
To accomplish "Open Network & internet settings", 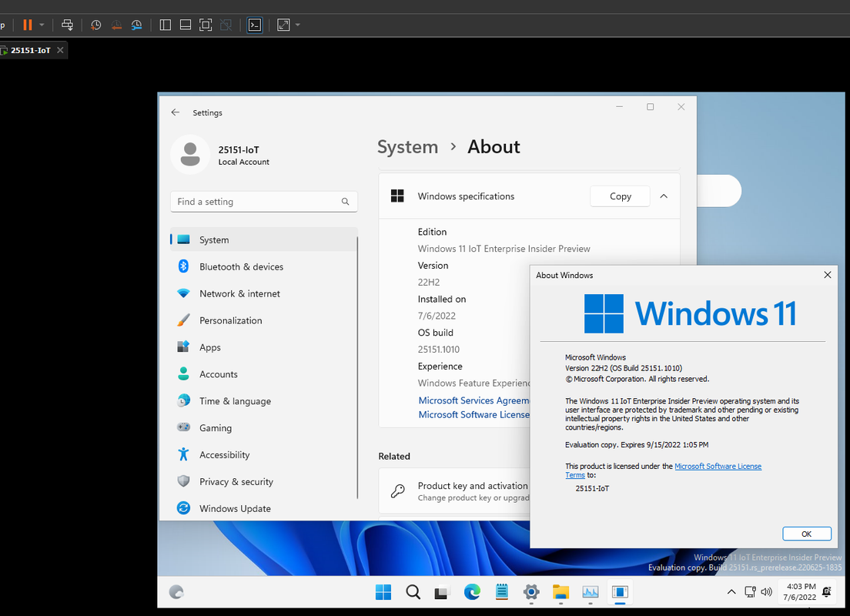I will 263,293.
